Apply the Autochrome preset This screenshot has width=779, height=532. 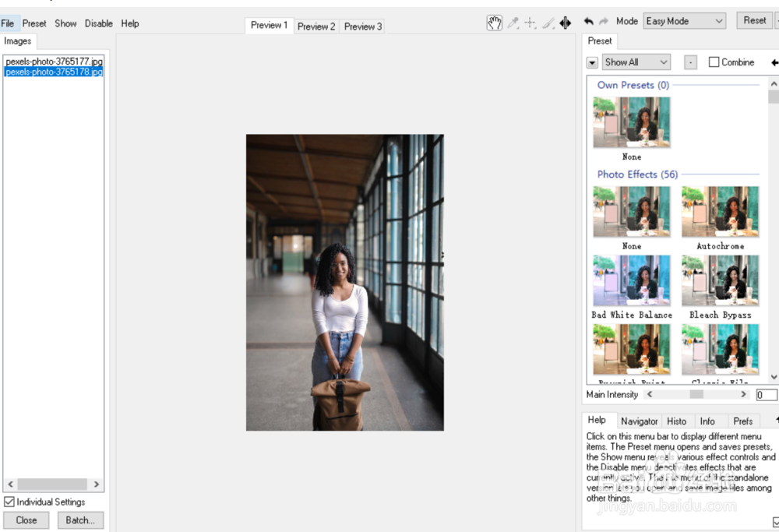coord(721,212)
